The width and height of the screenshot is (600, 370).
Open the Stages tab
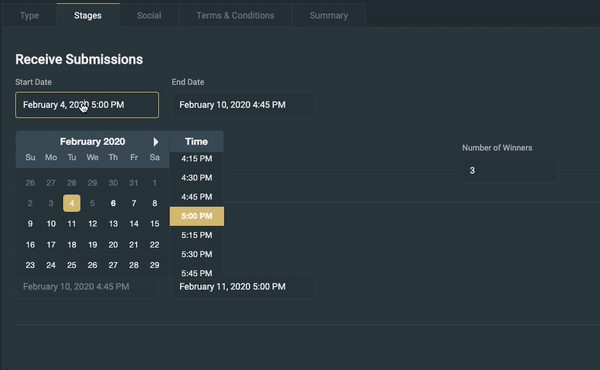88,16
